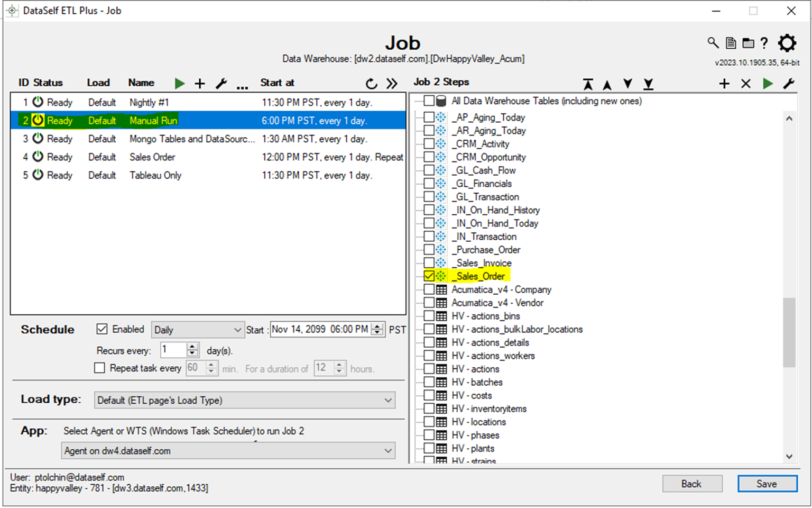
Task: Open the Agent on dw4.dataself.com dropdown
Action: click(228, 451)
